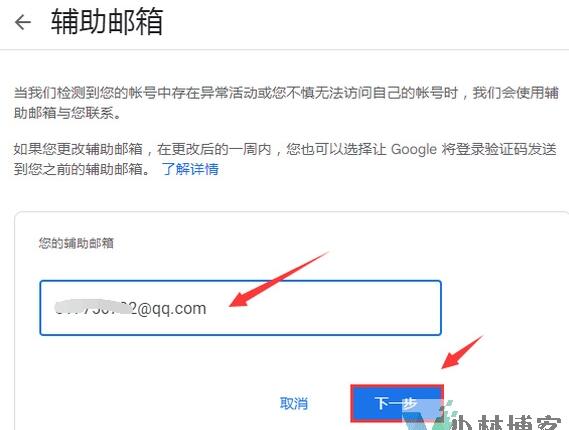This screenshot has width=569, height=430.
Task: Focus the recovery email input field
Action: click(x=240, y=308)
